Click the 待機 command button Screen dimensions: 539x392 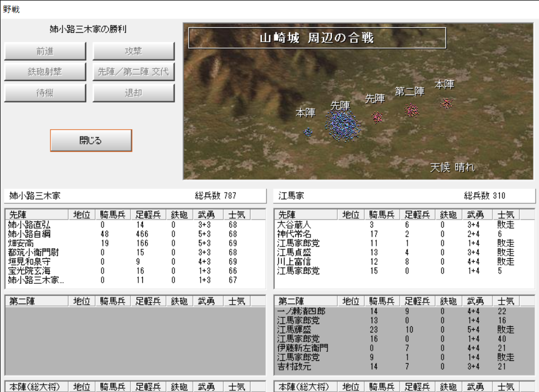(x=45, y=93)
